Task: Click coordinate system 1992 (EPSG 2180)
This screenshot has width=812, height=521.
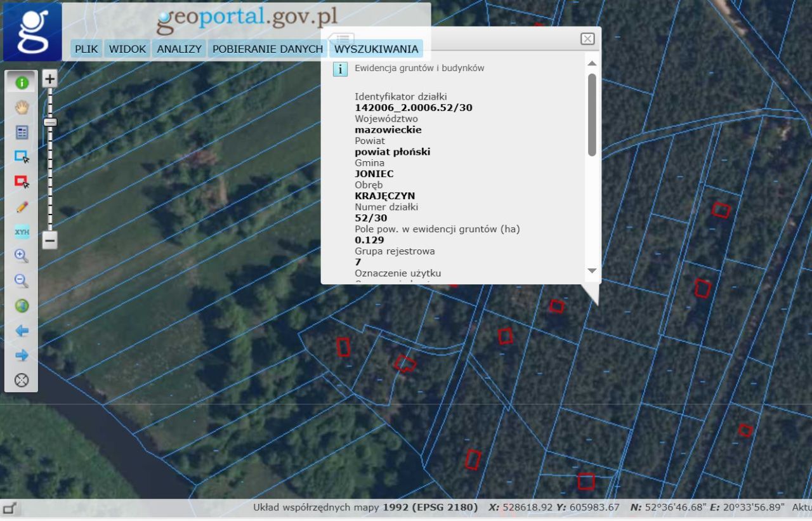Action: pos(430,507)
